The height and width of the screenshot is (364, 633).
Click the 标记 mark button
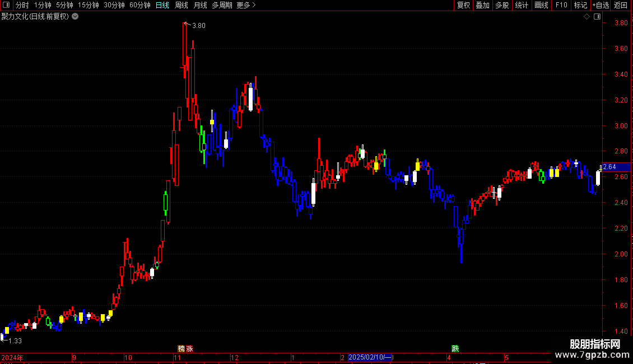[580, 5]
